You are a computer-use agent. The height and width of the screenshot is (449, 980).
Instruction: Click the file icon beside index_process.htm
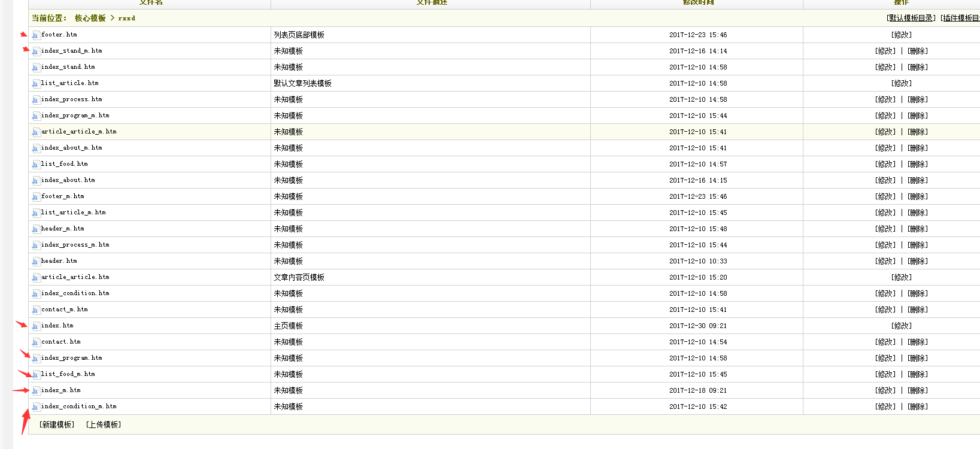point(36,100)
